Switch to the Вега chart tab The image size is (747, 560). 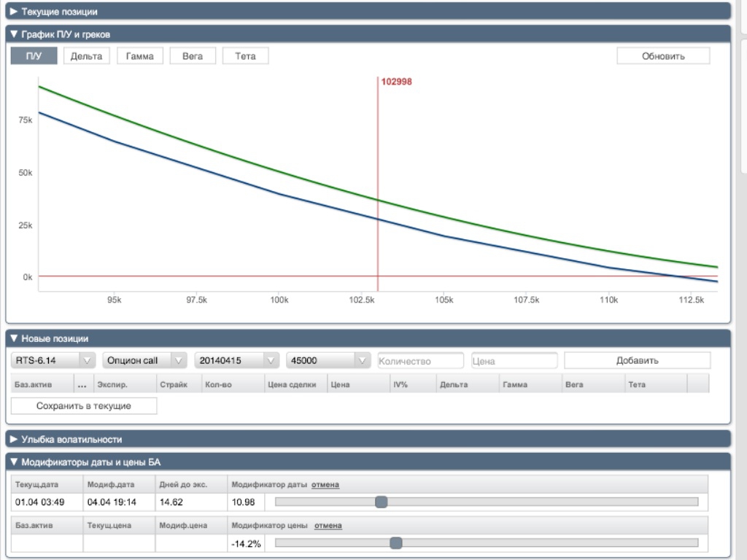193,56
